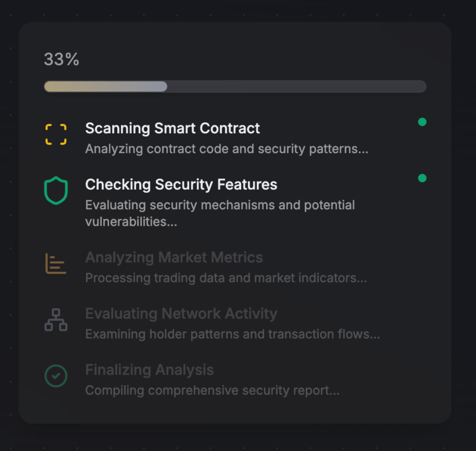Viewport: 476px width, 451px height.
Task: Click 'Examining holder patterns and transaction flows' text
Action: click(233, 334)
